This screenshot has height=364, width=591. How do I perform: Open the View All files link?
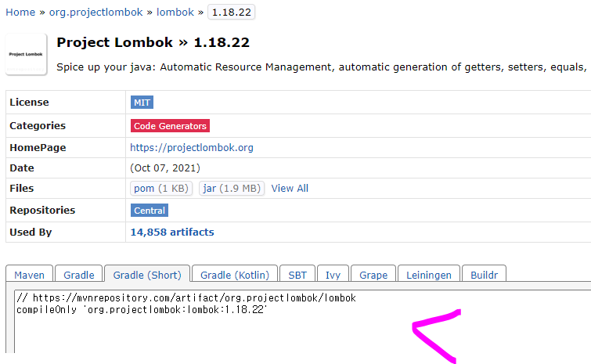pos(290,189)
